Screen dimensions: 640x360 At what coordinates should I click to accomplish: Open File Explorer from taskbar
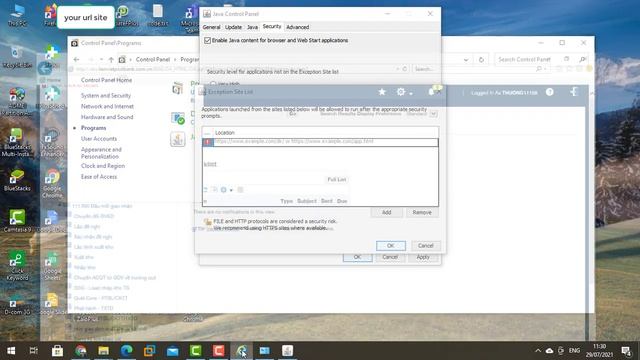[x=104, y=351]
